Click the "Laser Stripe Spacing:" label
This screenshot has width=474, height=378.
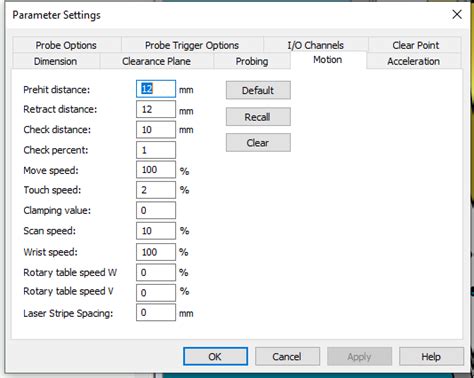point(68,313)
